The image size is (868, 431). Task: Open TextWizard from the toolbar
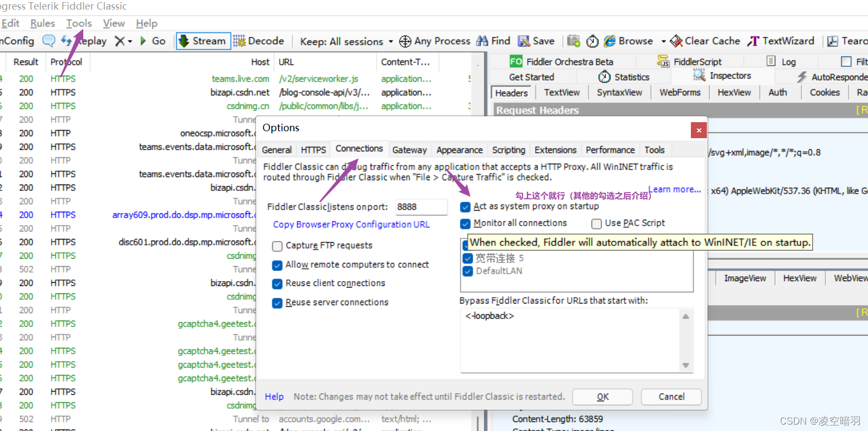781,41
